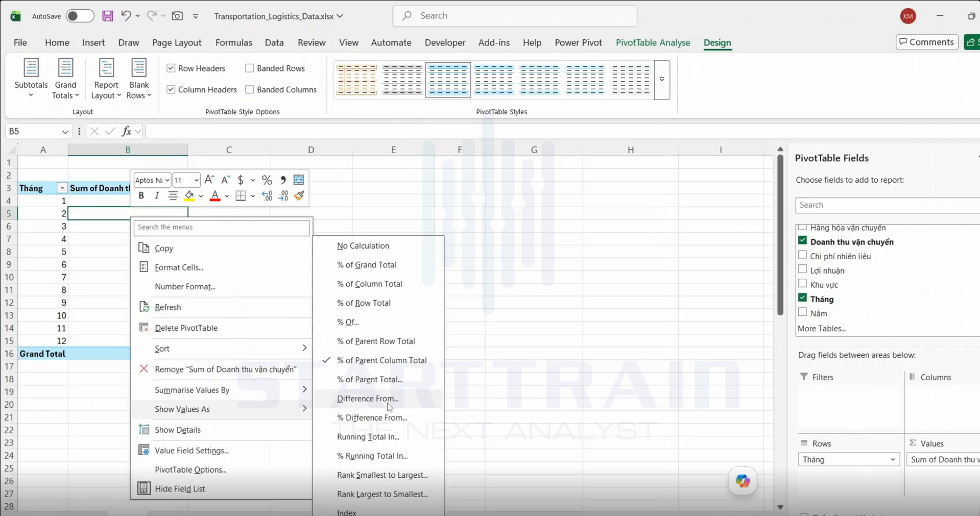Click the insert function fx icon

(126, 131)
